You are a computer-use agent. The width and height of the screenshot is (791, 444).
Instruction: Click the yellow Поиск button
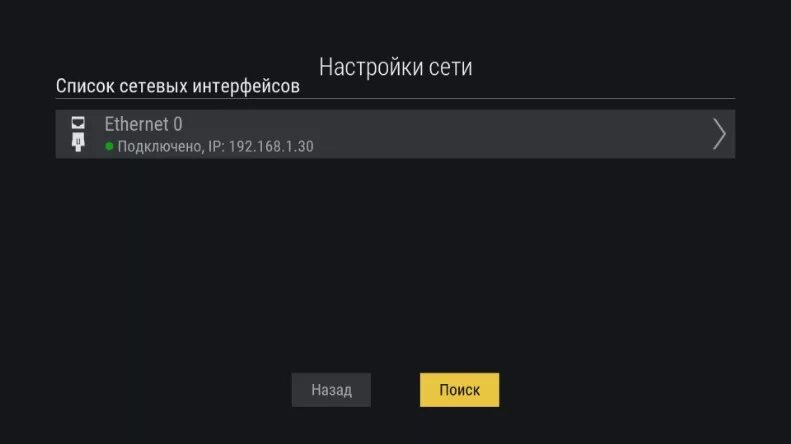(x=459, y=390)
